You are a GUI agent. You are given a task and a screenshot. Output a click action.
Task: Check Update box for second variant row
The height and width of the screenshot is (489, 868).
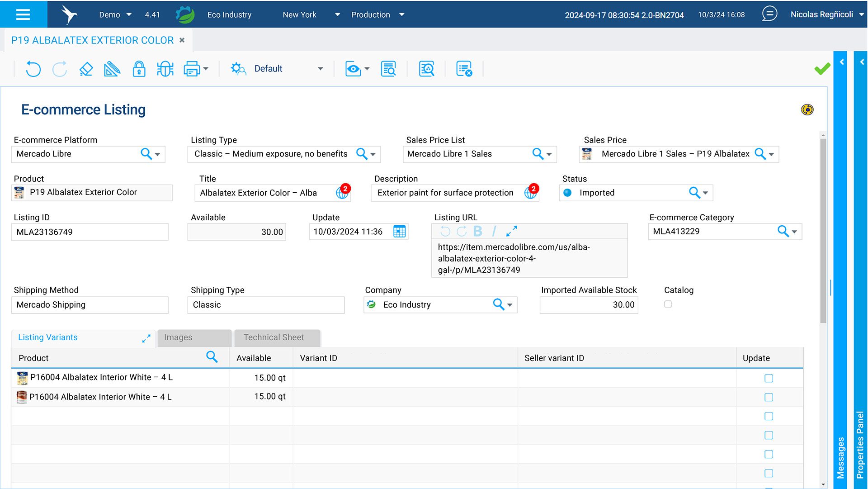click(x=769, y=397)
